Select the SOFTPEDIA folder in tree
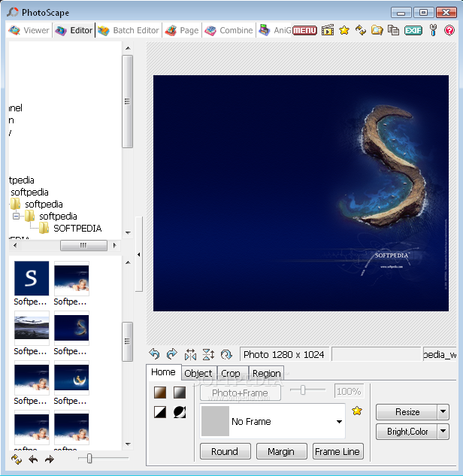The height and width of the screenshot is (476, 463). point(77,229)
